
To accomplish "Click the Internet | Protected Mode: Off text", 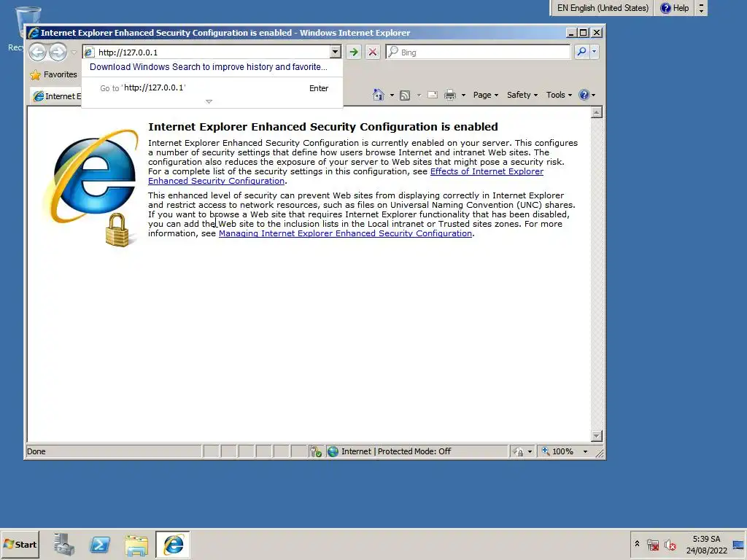I will 396,451.
